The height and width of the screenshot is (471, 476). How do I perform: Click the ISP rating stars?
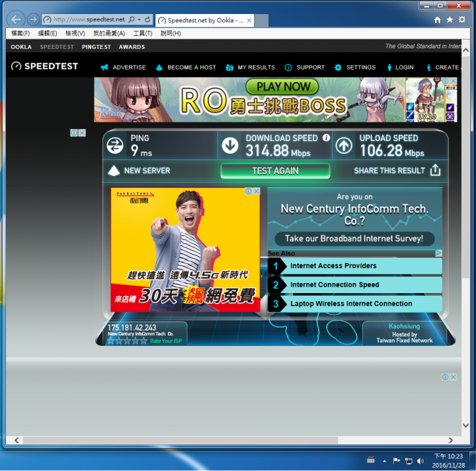pyautogui.click(x=127, y=341)
